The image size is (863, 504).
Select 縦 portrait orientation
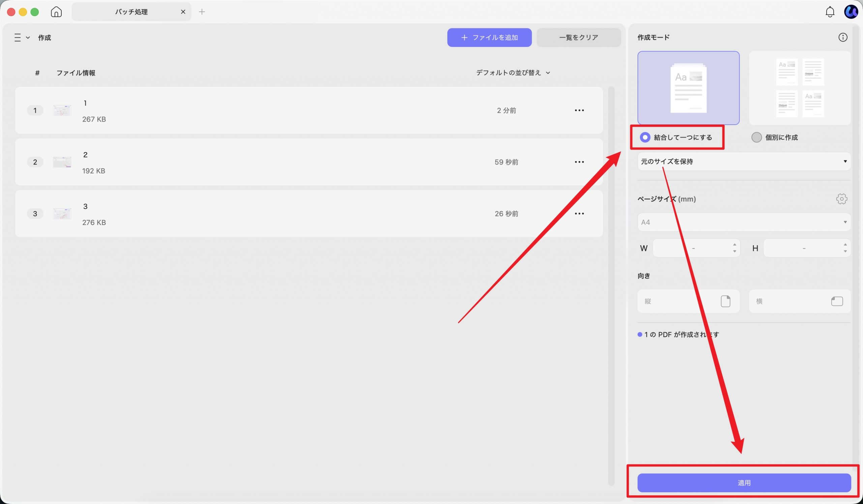tap(688, 301)
